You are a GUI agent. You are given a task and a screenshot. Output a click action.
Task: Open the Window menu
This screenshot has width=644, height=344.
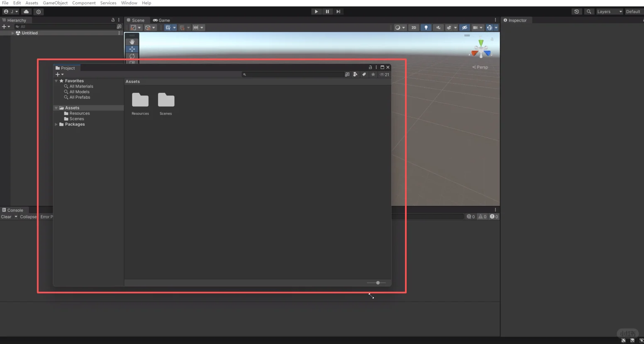point(129,3)
